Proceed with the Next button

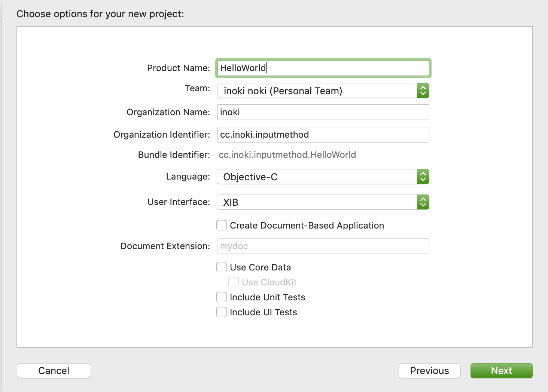[502, 371]
